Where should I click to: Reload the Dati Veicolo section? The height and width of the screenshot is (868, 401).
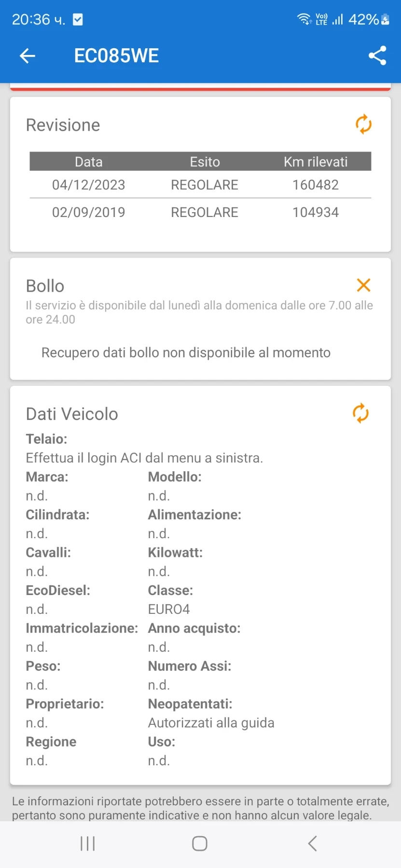(360, 413)
